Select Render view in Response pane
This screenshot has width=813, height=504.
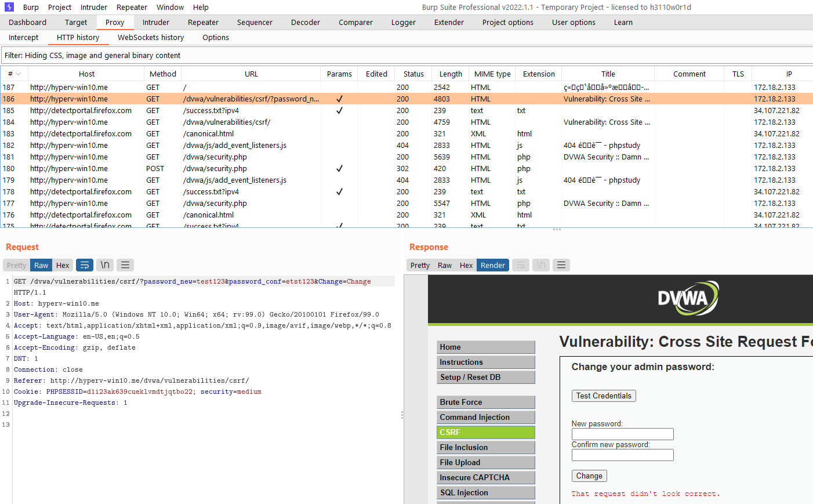pos(493,265)
